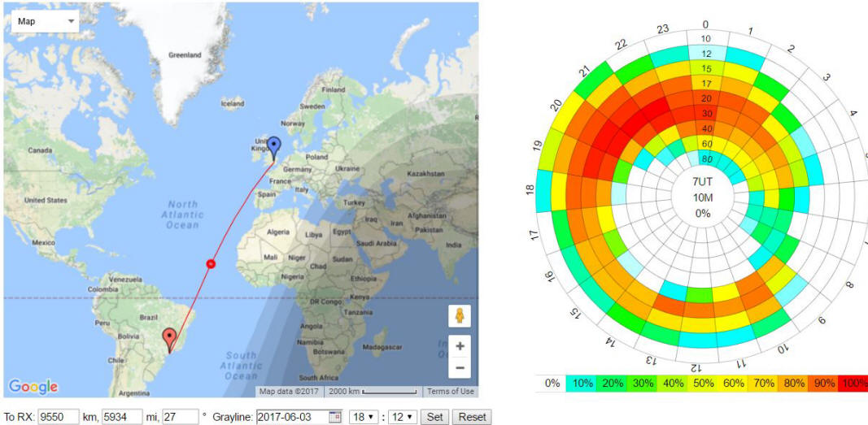Click the 100% red legend swatch
Image resolution: width=868 pixels, height=425 pixels.
point(852,384)
